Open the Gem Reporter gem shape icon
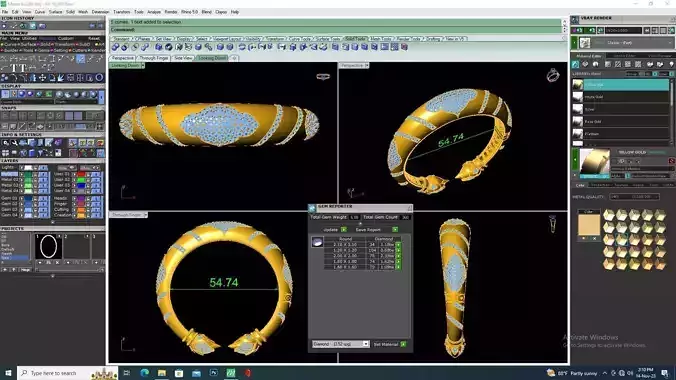The width and height of the screenshot is (676, 380). click(317, 242)
